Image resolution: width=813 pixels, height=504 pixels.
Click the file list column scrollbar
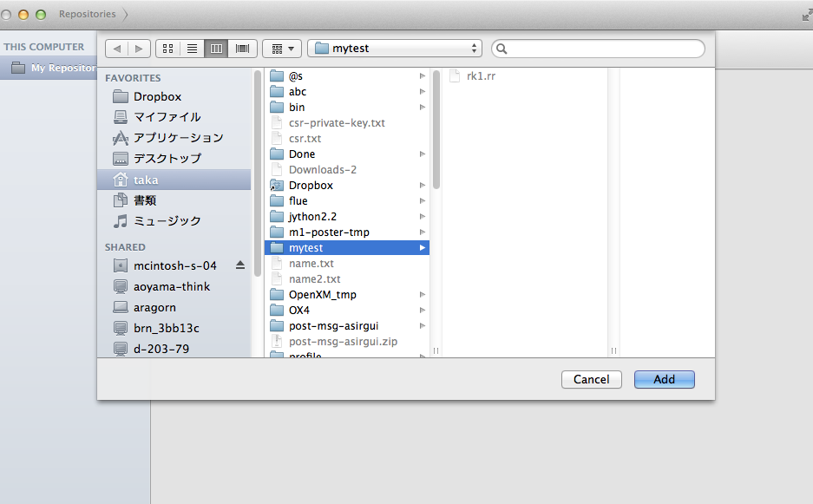[436, 129]
